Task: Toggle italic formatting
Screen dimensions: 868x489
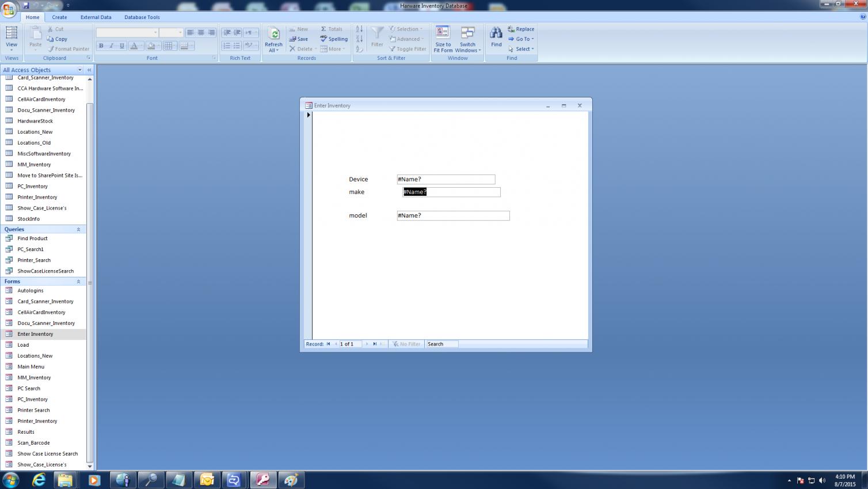Action: (112, 46)
